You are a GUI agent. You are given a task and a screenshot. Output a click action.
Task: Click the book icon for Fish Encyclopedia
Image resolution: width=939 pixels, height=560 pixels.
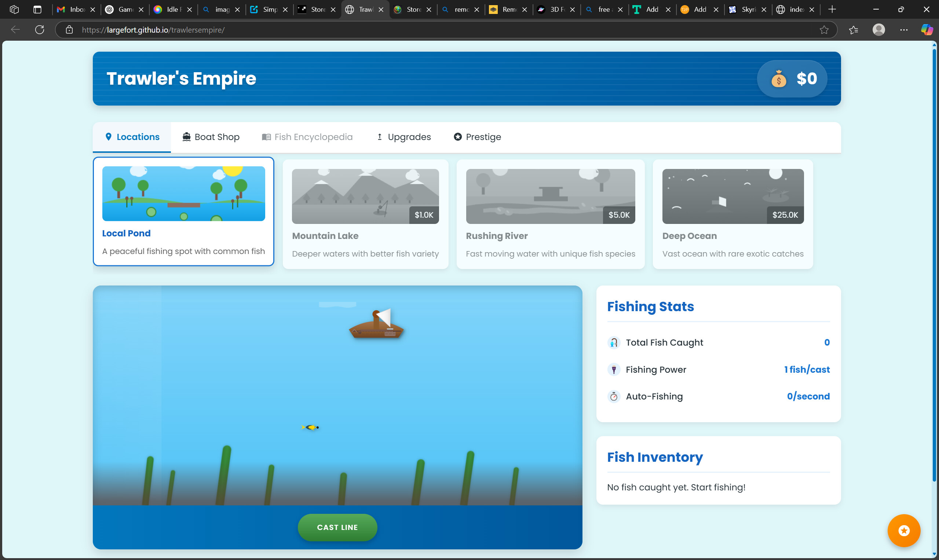pos(266,137)
